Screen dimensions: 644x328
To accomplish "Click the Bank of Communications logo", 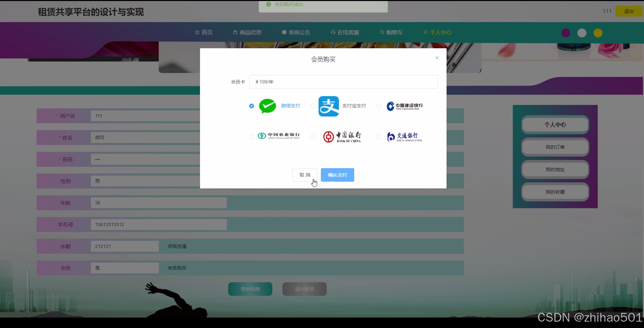I will click(x=405, y=137).
